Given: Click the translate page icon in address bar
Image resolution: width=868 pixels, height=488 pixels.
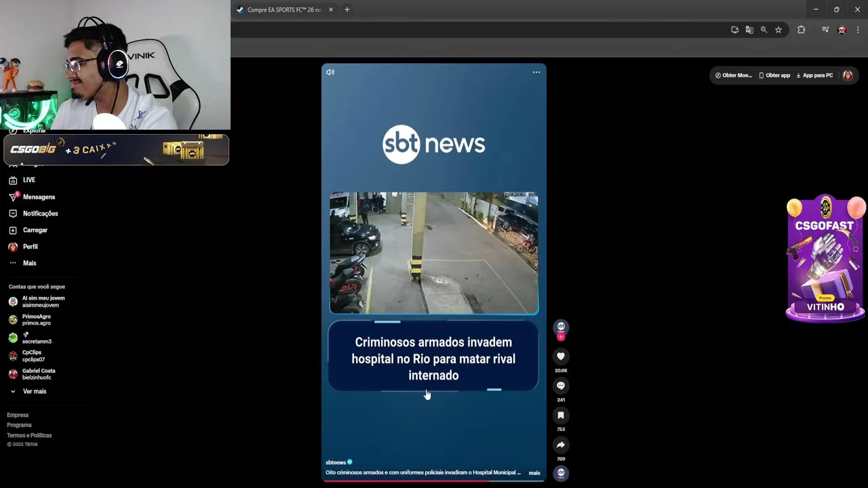Looking at the screenshot, I should point(749,30).
